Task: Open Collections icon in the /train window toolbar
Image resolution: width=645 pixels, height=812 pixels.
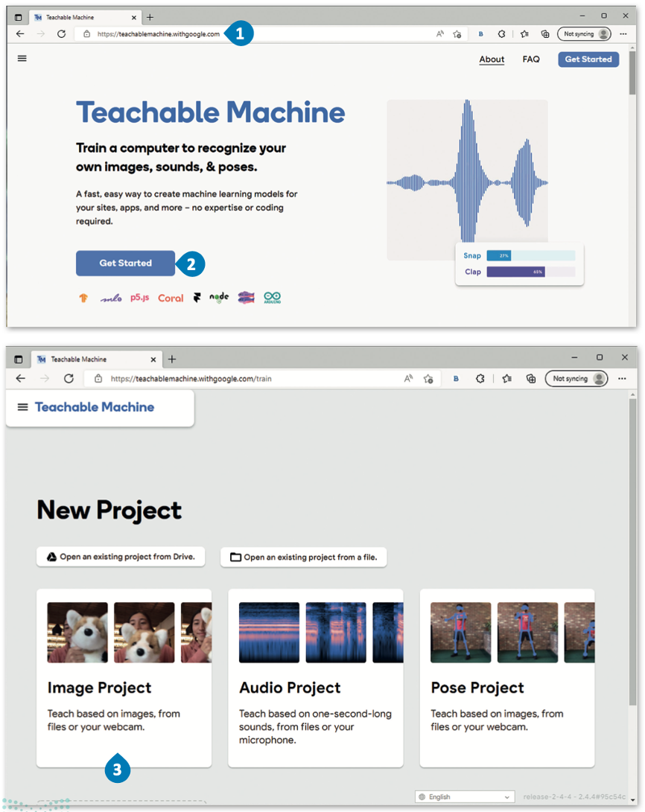Action: [531, 379]
